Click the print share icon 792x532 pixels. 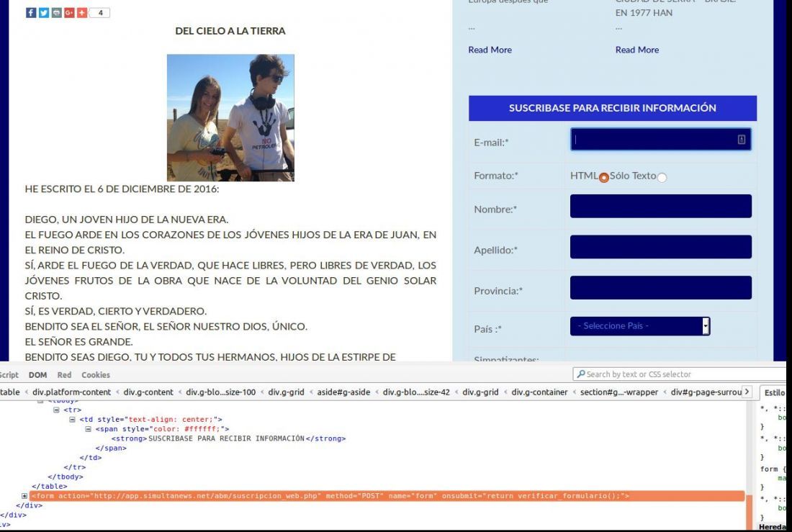click(57, 13)
